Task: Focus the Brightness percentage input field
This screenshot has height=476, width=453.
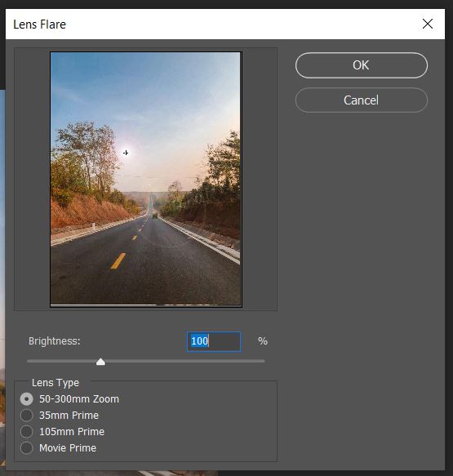Action: 214,341
